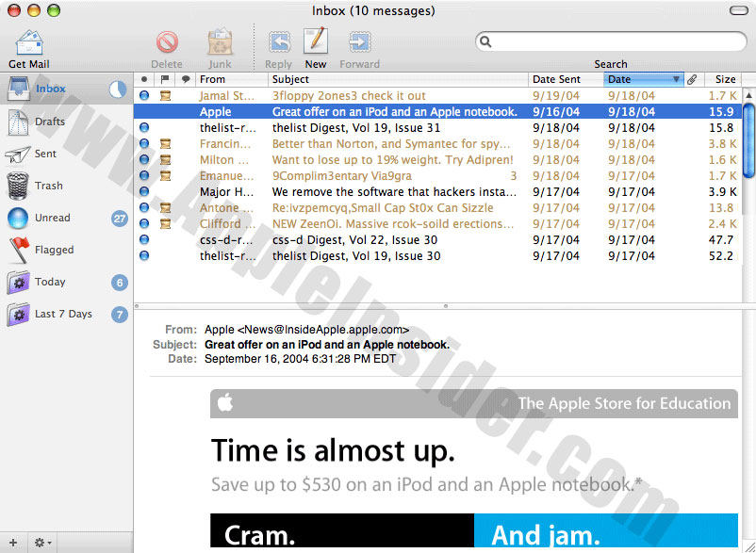Viewport: 756px width, 553px height.
Task: Click junk bag icon on Francin... row
Action: click(x=165, y=144)
